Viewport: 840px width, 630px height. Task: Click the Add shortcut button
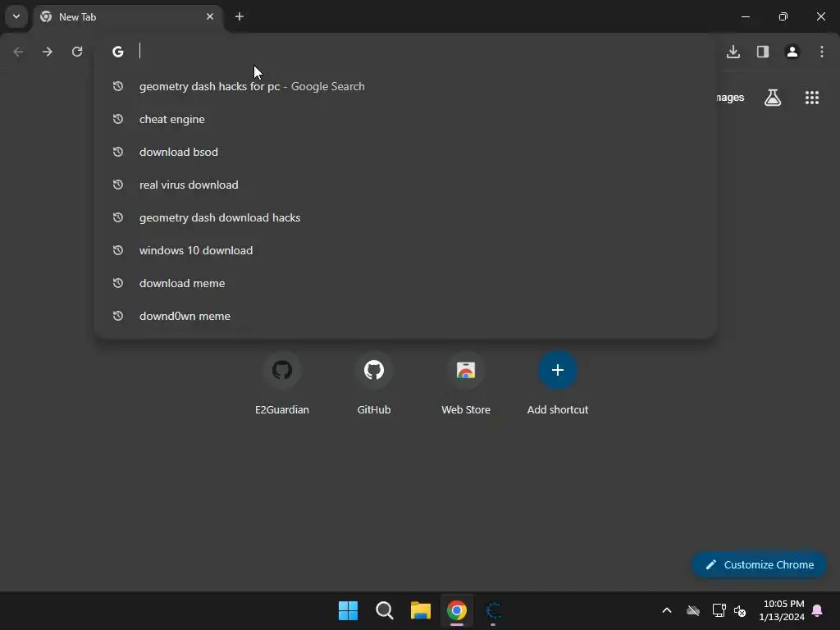pos(558,384)
